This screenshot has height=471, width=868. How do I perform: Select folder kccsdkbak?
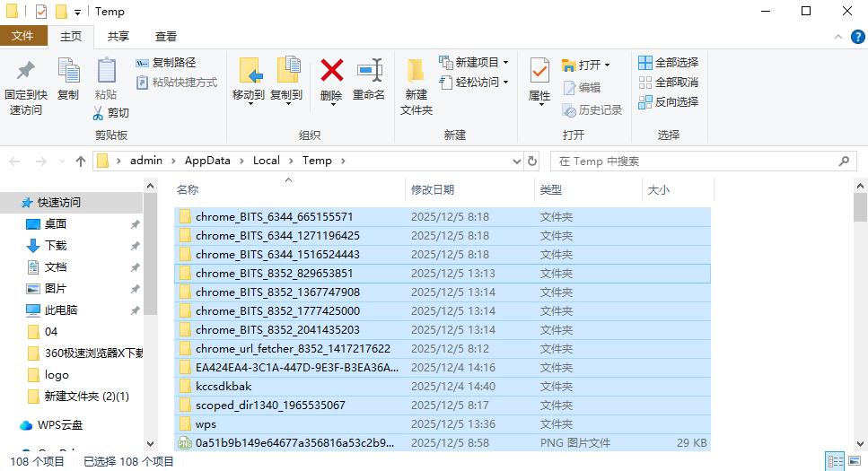(443, 387)
